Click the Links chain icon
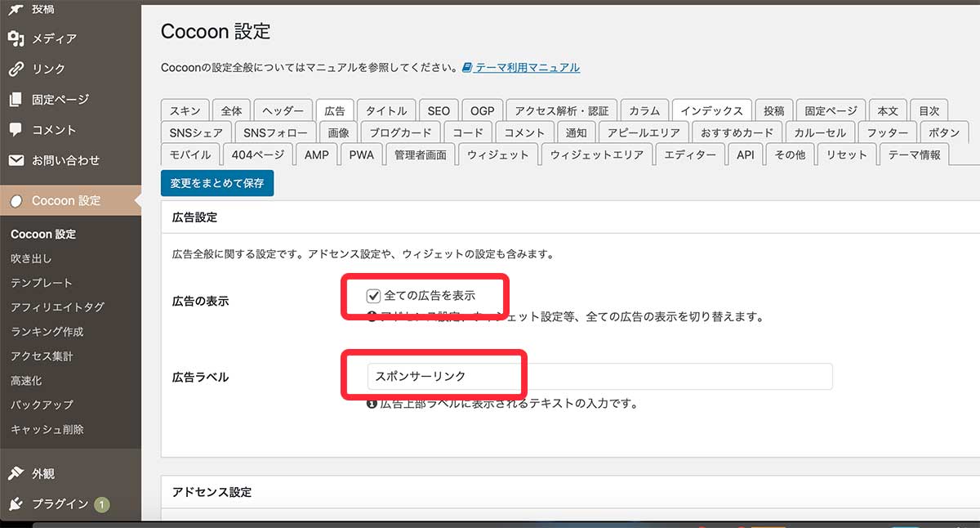Image resolution: width=980 pixels, height=528 pixels. 16,69
